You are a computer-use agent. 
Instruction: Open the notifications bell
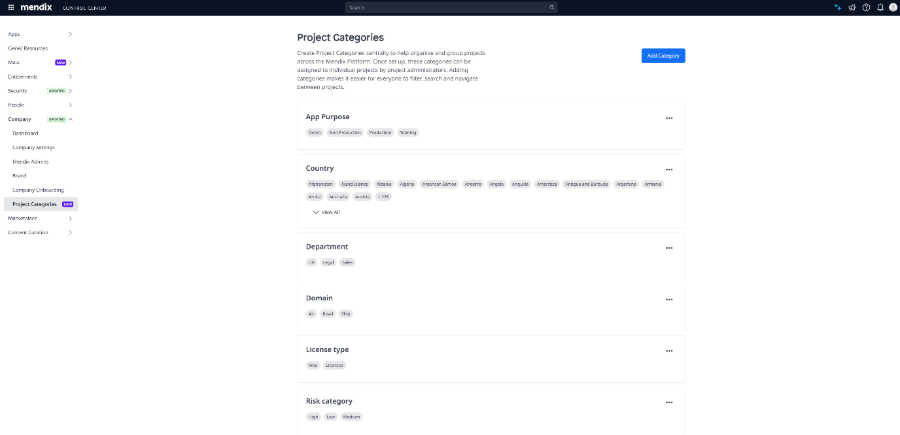pyautogui.click(x=880, y=7)
